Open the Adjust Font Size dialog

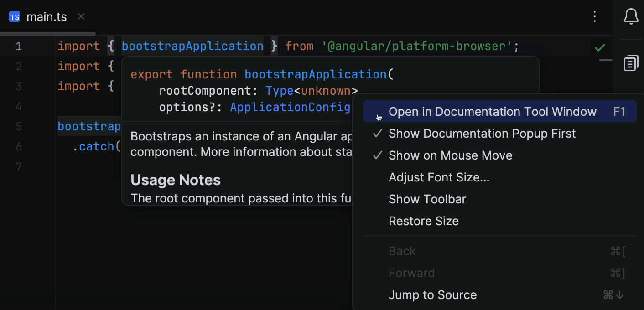tap(439, 177)
